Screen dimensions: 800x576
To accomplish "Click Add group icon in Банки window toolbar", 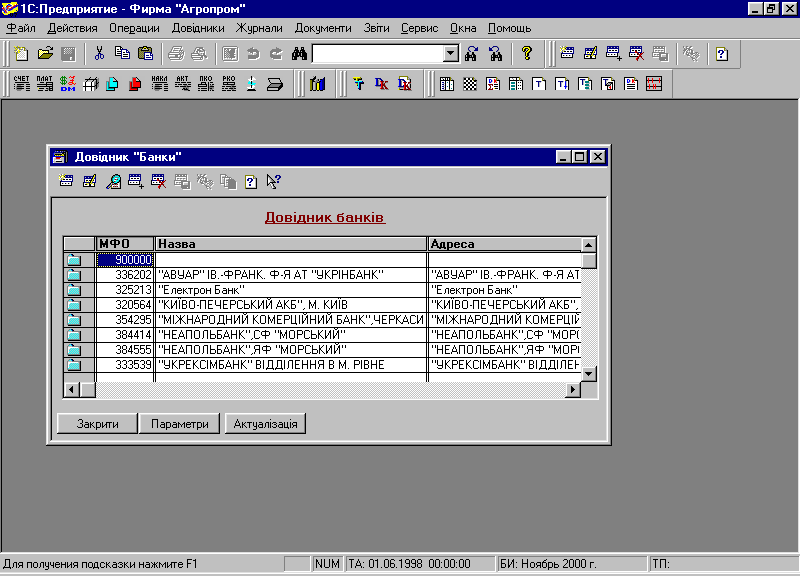I will pos(136,181).
